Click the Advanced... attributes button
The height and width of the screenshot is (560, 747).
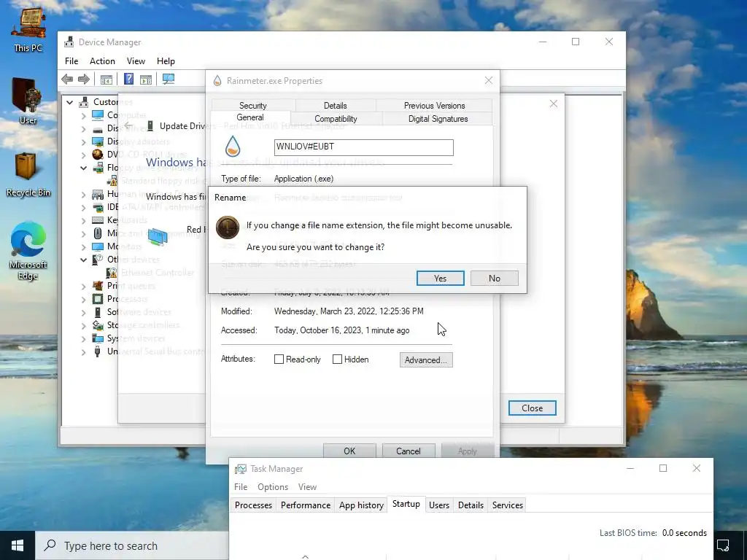tap(426, 360)
